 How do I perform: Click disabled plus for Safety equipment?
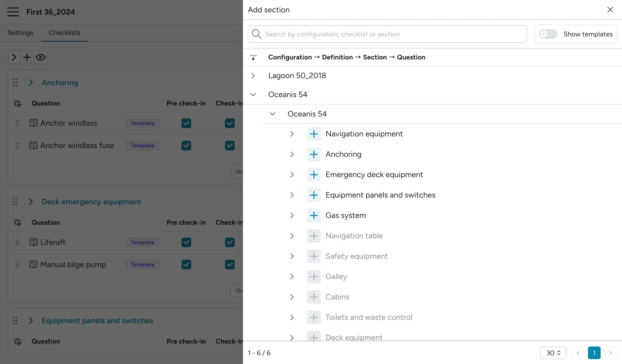[x=314, y=256]
